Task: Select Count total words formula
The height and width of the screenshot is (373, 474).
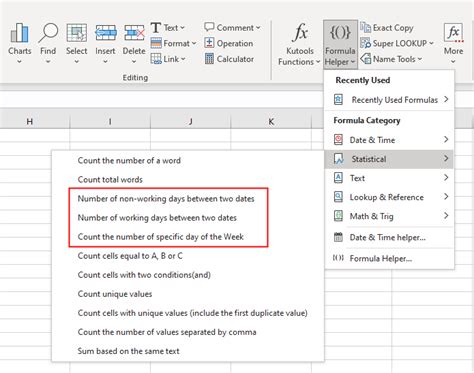Action: pyautogui.click(x=110, y=180)
